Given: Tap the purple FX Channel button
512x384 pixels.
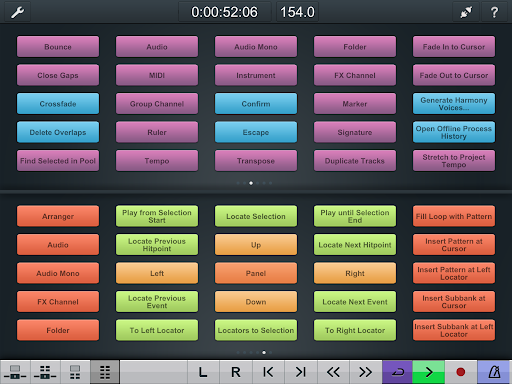Looking at the screenshot, I should pyautogui.click(x=355, y=75).
